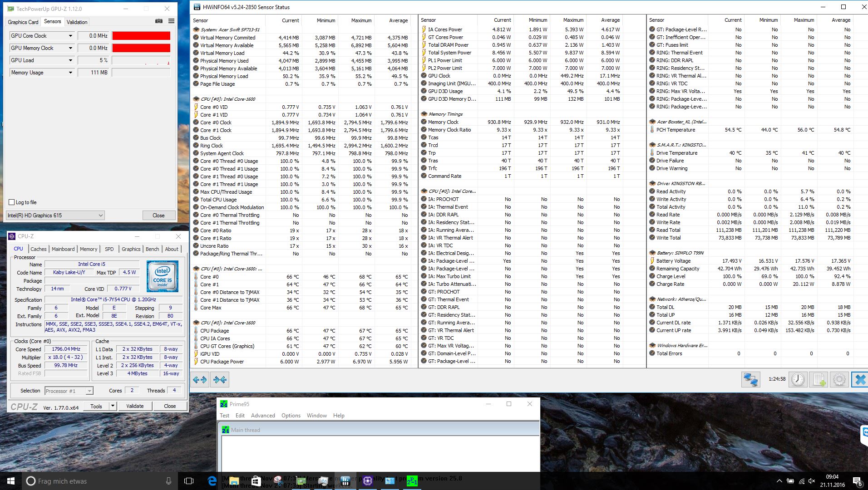Open the Intel(R) HD Graphics 615 selector
The height and width of the screenshot is (490, 868).
[55, 216]
